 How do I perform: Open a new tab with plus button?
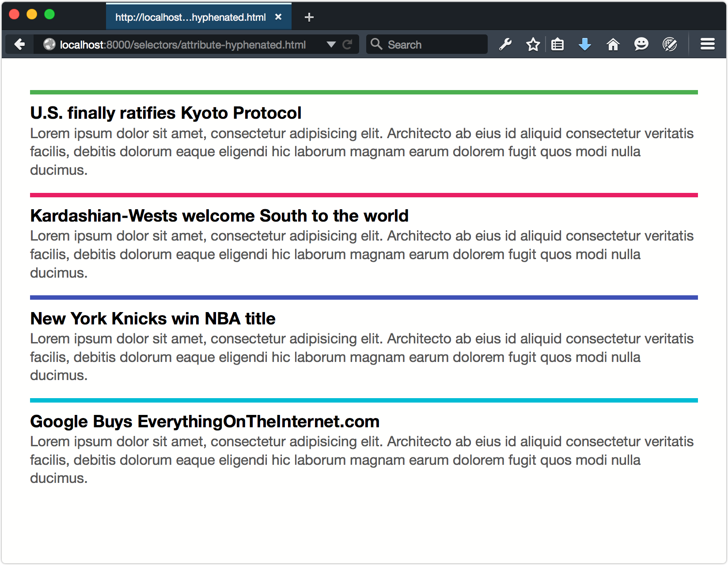click(x=309, y=17)
